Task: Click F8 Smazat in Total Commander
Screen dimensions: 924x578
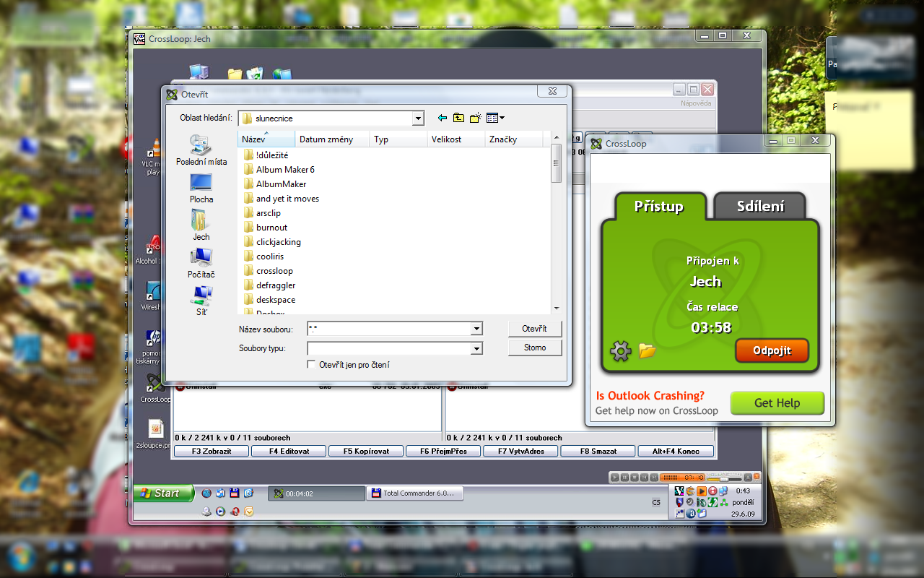Action: [598, 451]
